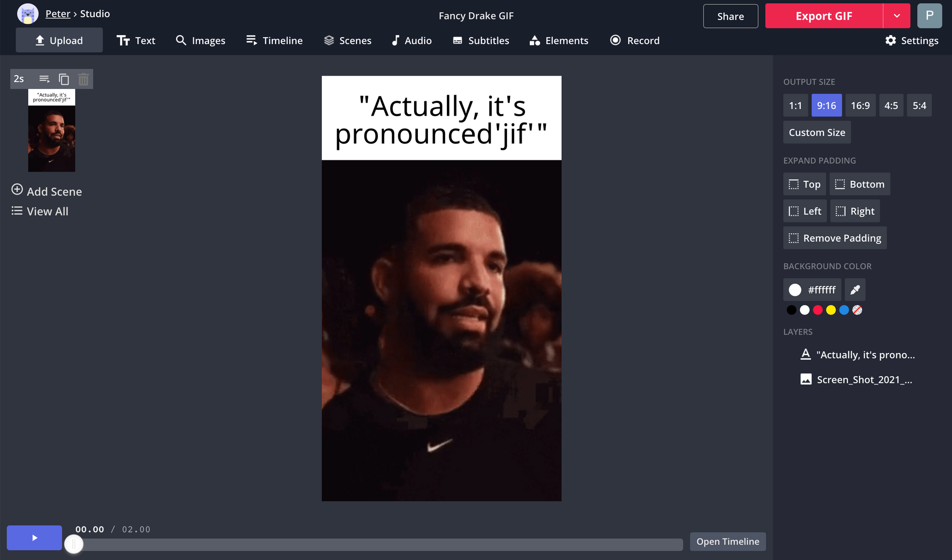Image resolution: width=952 pixels, height=560 pixels.
Task: Expand the Export GIF dropdown arrow
Action: (897, 16)
